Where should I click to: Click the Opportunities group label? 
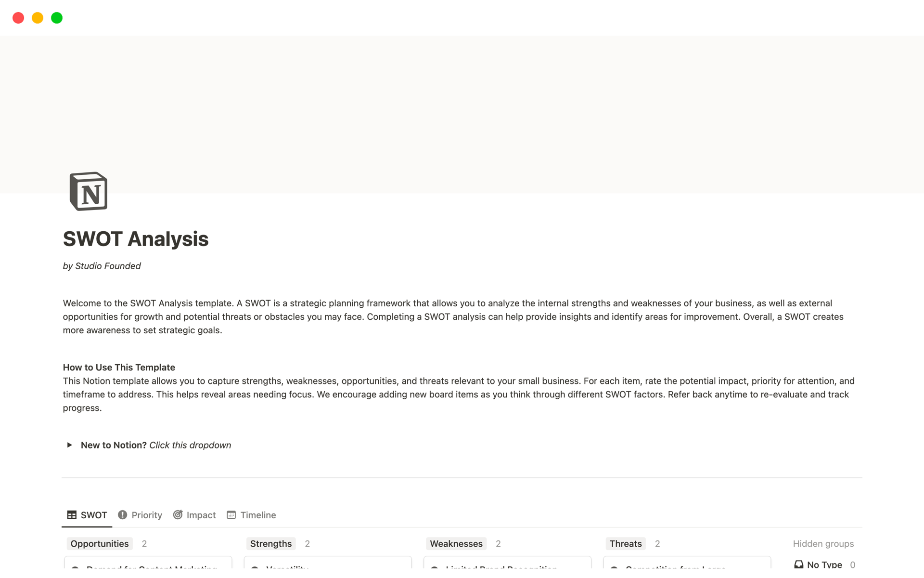[x=100, y=544]
